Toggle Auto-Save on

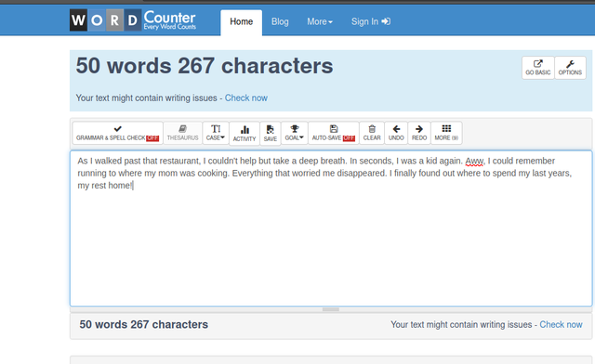pyautogui.click(x=334, y=133)
